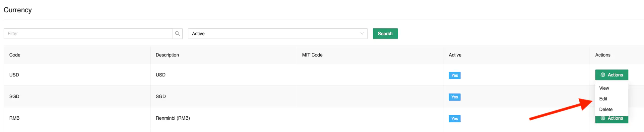Viewport: 644px width, 132px height.
Task: Click the Yes badge for SGD
Action: [454, 97]
